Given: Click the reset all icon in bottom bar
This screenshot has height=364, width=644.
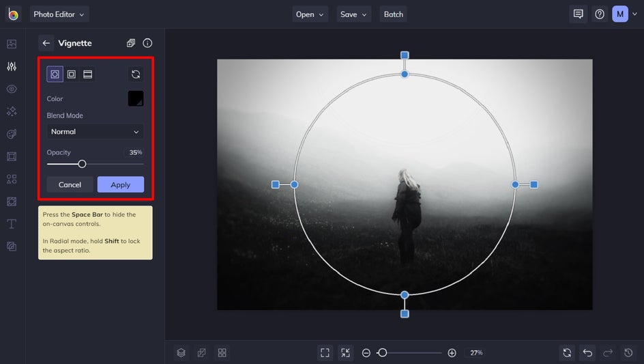Looking at the screenshot, I should [x=567, y=352].
